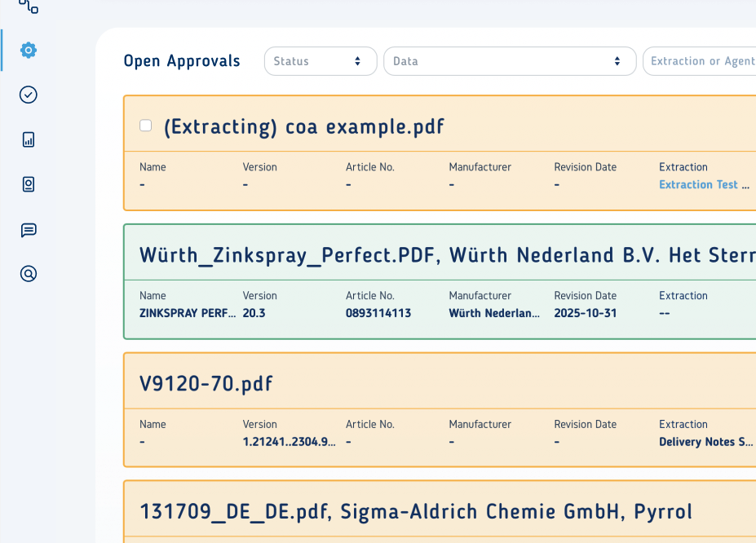
Task: Select revision date 2025-10-31
Action: (586, 313)
